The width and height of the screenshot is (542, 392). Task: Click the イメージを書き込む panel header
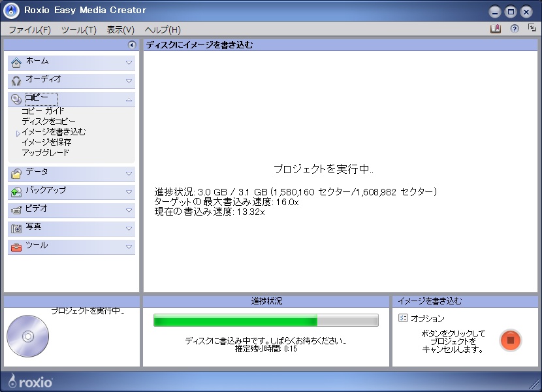coord(430,301)
